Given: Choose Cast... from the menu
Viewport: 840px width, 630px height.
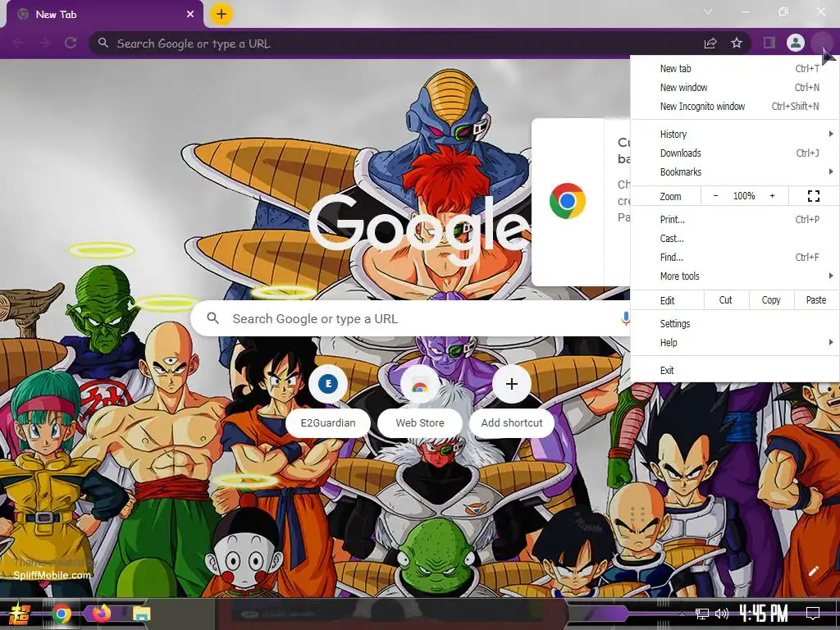Looking at the screenshot, I should pos(735,239).
